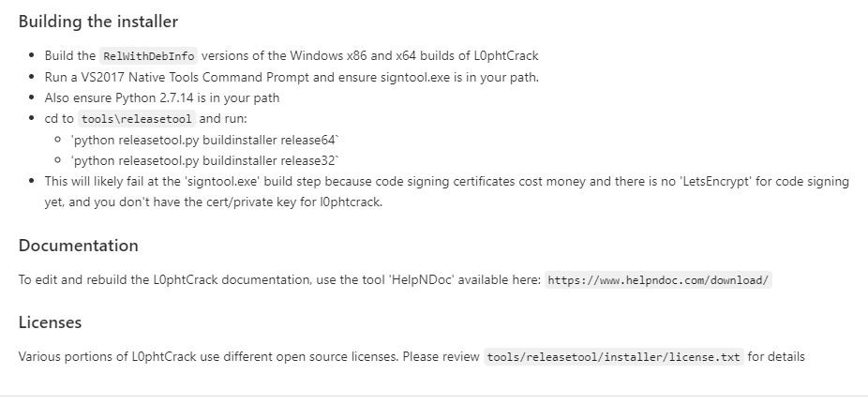Click the buildinstaller release32 command line
The height and width of the screenshot is (419, 868).
pyautogui.click(x=204, y=161)
